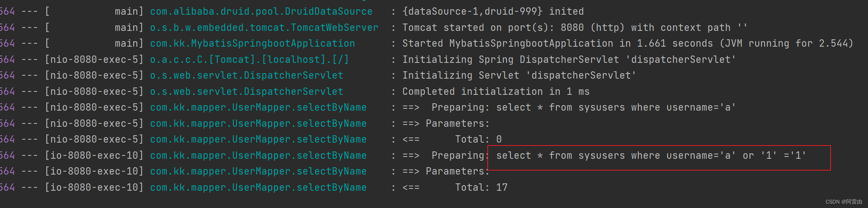The image size is (868, 208).
Task: Click the DispatcherServlet logger on 'Completed initialization' row
Action: point(246,92)
